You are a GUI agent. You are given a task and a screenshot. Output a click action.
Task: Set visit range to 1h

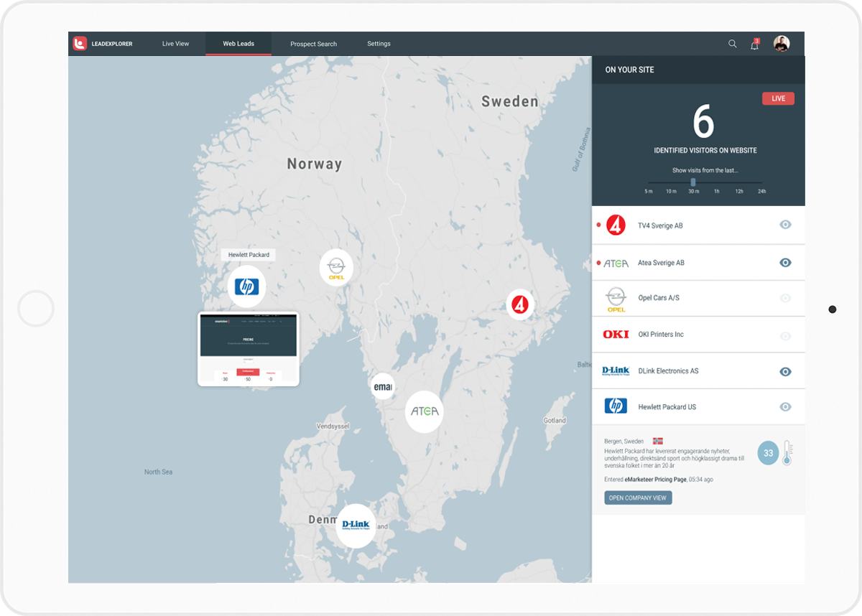(716, 192)
